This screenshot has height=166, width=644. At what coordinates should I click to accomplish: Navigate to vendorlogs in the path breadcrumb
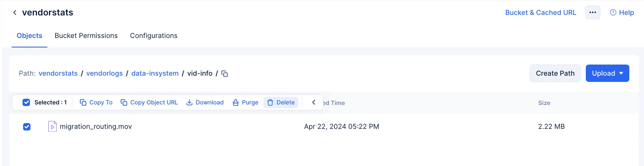pyautogui.click(x=104, y=74)
